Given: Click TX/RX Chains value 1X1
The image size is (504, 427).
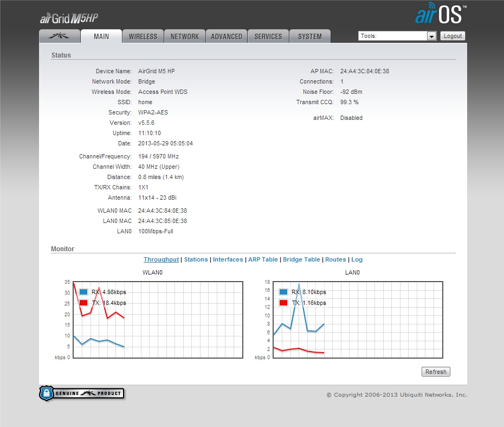Looking at the screenshot, I should coord(143,187).
